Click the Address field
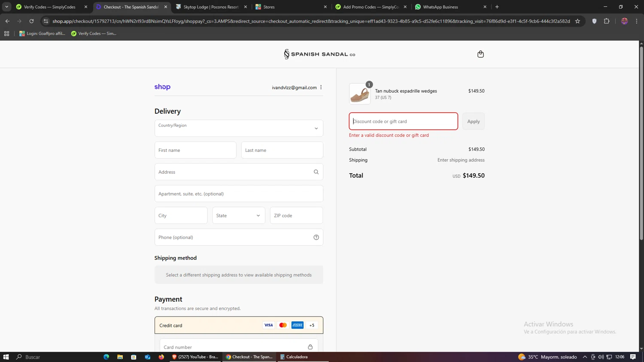Screen dimensions: 644x362 point(239,172)
